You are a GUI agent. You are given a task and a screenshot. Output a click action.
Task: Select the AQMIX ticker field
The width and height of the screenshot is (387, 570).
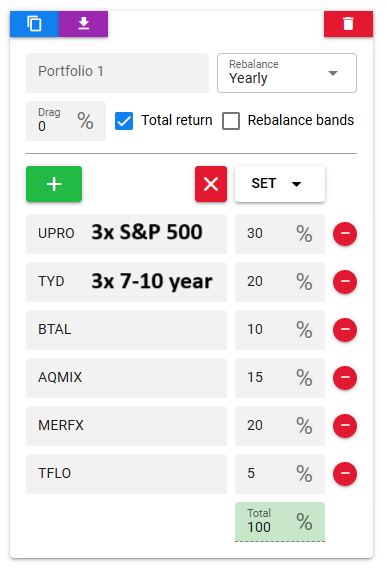click(x=126, y=378)
